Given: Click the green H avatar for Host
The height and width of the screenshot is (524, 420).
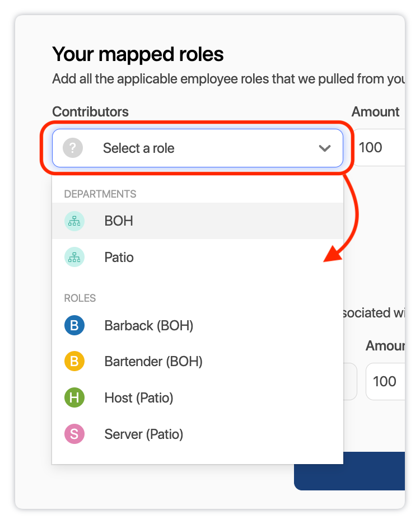Looking at the screenshot, I should tap(74, 398).
